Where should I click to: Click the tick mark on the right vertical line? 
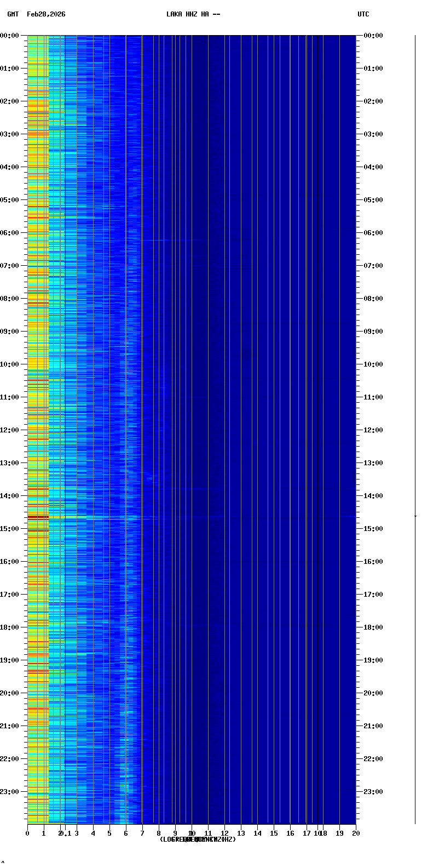tap(415, 516)
